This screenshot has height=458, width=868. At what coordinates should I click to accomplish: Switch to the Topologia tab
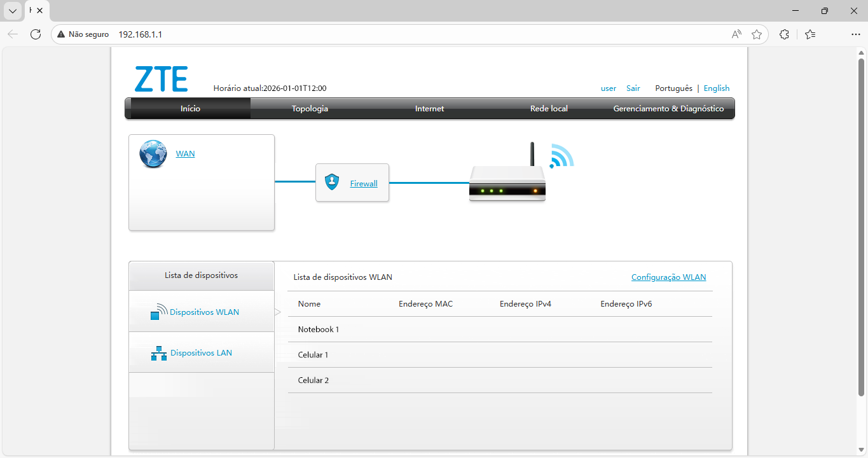(310, 108)
